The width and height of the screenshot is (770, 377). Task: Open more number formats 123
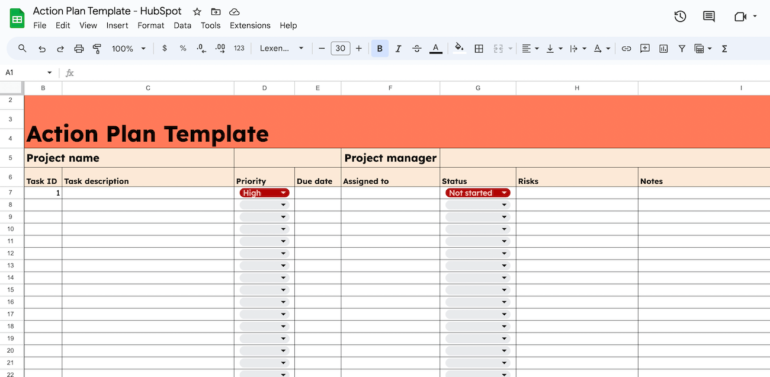239,49
